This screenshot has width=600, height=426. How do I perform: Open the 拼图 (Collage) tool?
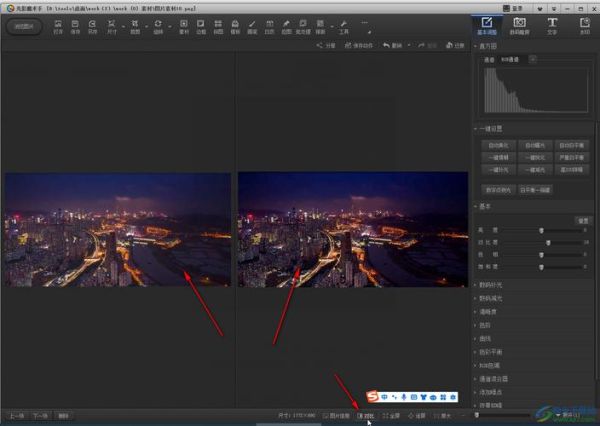218,26
